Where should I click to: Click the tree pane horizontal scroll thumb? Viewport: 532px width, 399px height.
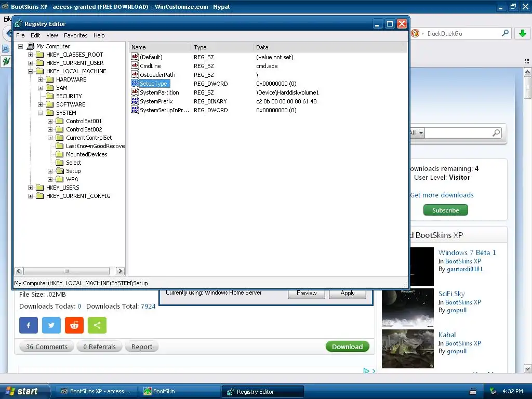pyautogui.click(x=66, y=271)
